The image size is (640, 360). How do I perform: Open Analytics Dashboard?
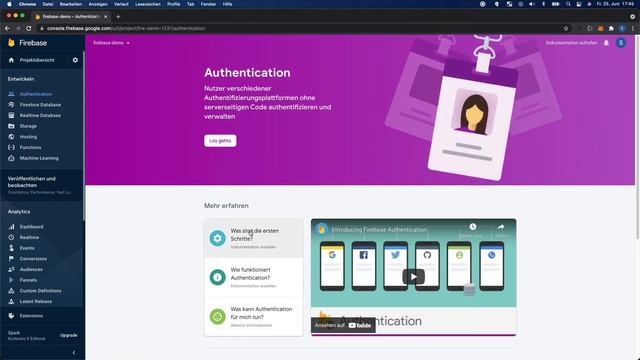pos(31,227)
